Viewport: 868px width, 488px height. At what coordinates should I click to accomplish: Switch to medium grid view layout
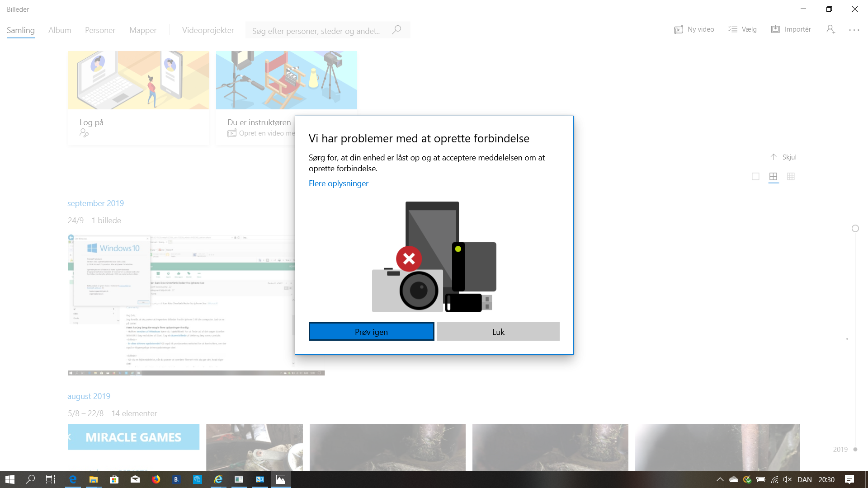[x=773, y=177]
